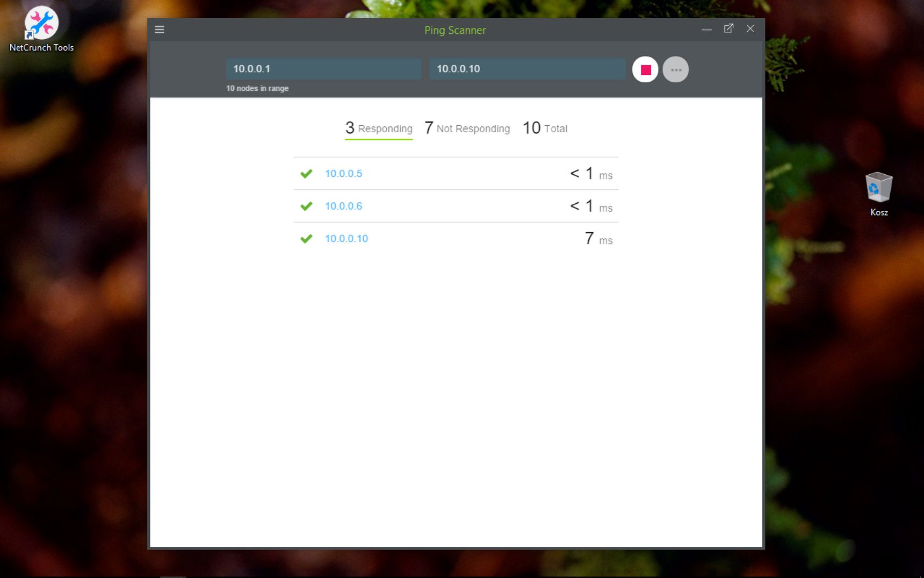Switch to the Responding tab
This screenshot has height=578, width=924.
pos(379,129)
